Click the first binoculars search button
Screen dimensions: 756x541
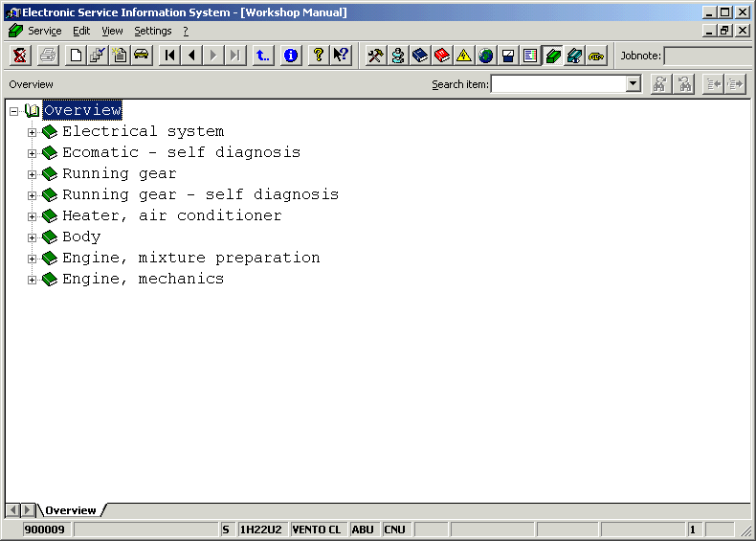point(660,84)
